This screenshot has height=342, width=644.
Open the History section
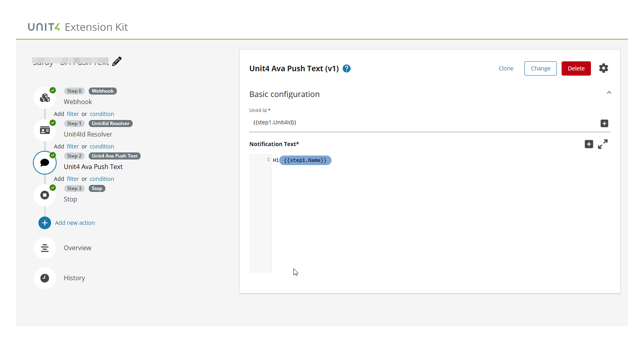[x=74, y=278]
